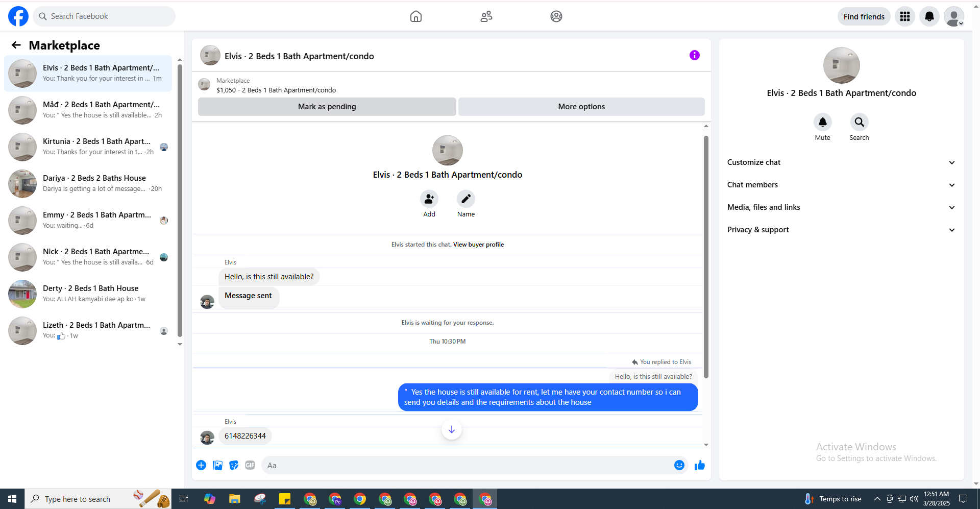Screen dimensions: 980x509
Task: Expand Customize chat section
Action: pos(841,162)
